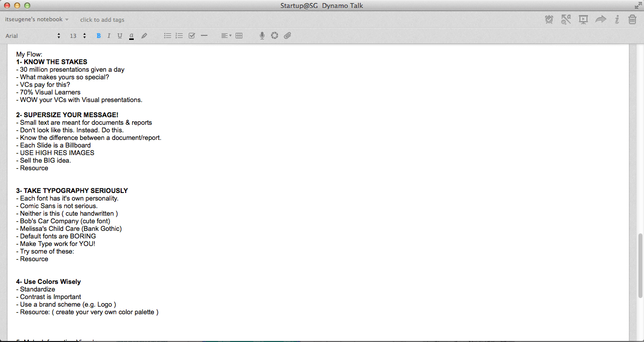Delete the note with the trash icon
The image size is (644, 342).
click(632, 20)
